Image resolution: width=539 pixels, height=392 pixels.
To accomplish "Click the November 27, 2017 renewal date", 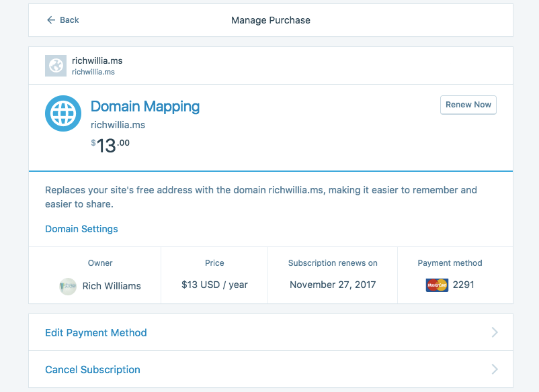I will (333, 285).
